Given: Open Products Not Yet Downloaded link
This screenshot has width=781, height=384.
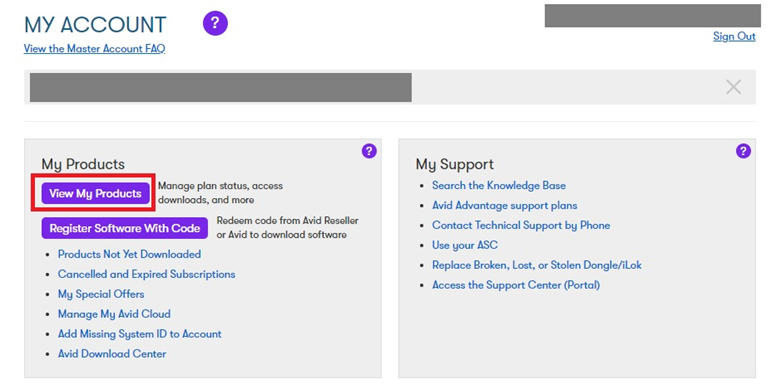Looking at the screenshot, I should coord(130,254).
